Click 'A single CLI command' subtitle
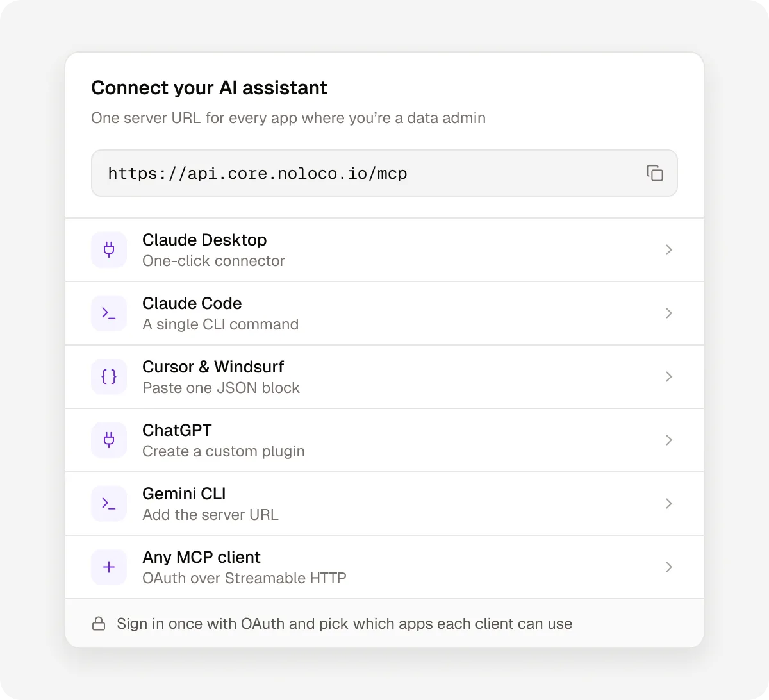Image resolution: width=769 pixels, height=700 pixels. [220, 324]
